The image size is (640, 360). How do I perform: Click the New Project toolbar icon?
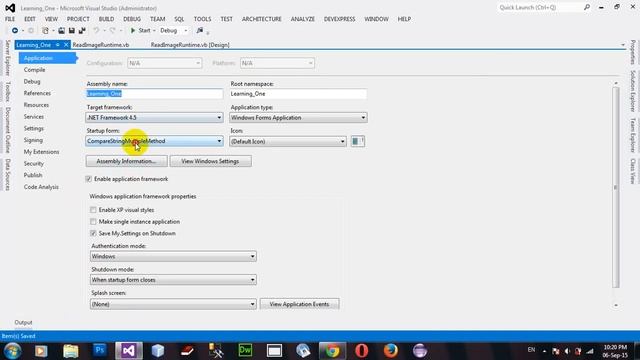[45, 31]
